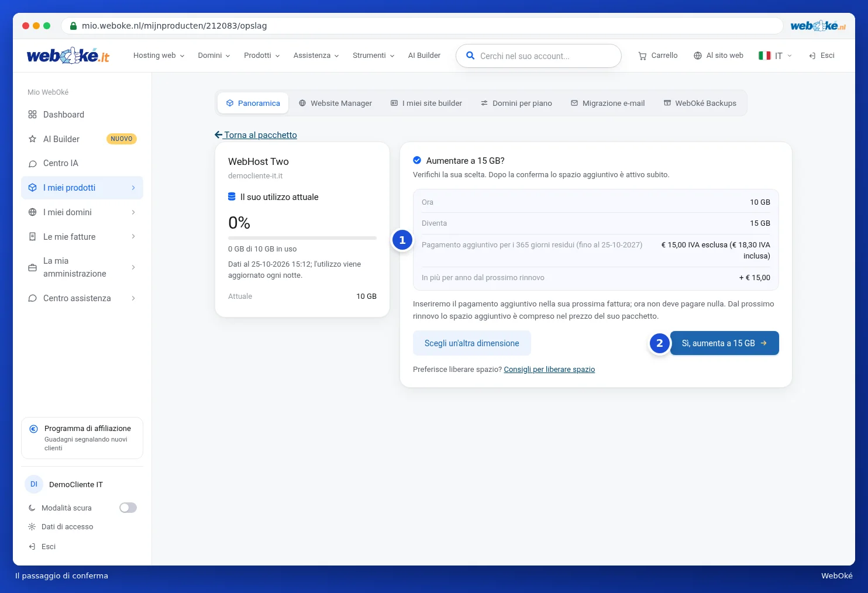Confirm with Sì, aumenta a 15 GB
Image resolution: width=868 pixels, height=593 pixels.
point(725,343)
